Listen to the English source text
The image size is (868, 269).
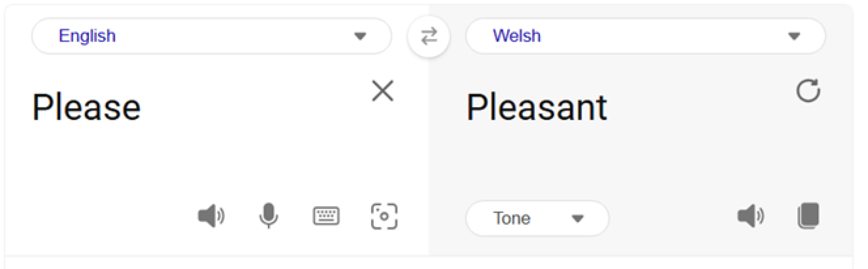click(x=211, y=217)
